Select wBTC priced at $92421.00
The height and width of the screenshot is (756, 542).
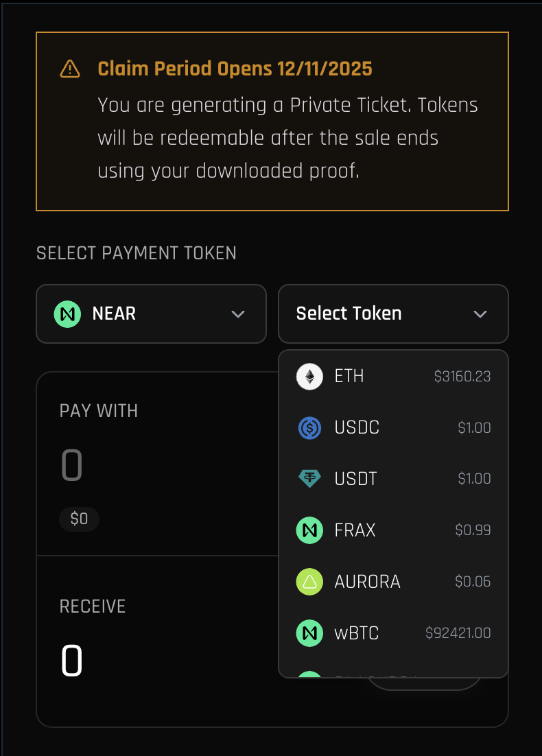click(x=393, y=633)
